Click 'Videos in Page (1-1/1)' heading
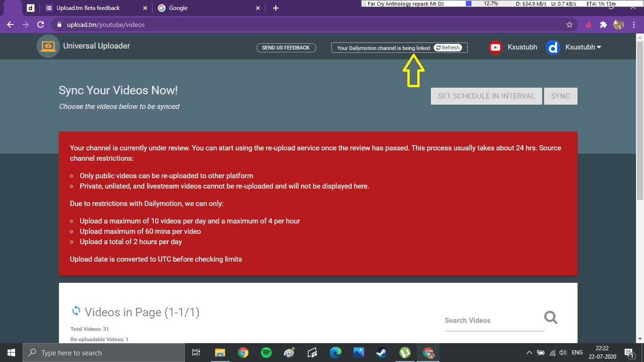The width and height of the screenshot is (644, 362). 142,312
